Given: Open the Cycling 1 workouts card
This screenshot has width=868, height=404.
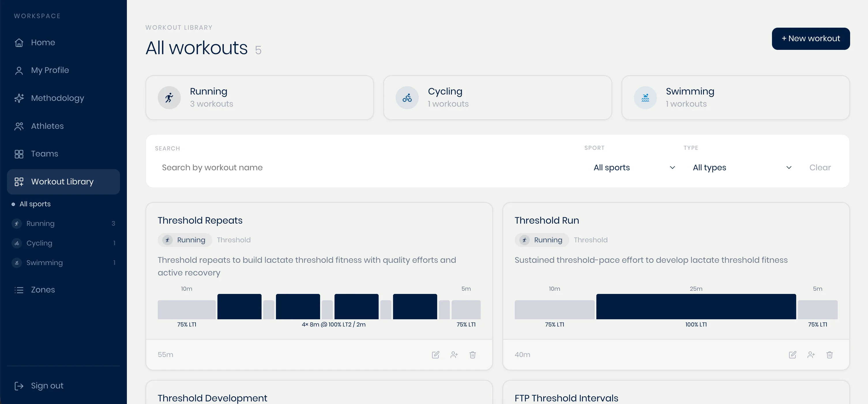Looking at the screenshot, I should [497, 98].
